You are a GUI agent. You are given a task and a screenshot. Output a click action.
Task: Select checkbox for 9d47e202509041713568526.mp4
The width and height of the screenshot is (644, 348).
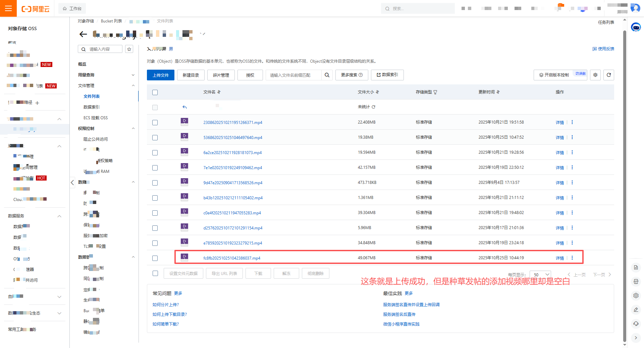point(155,183)
